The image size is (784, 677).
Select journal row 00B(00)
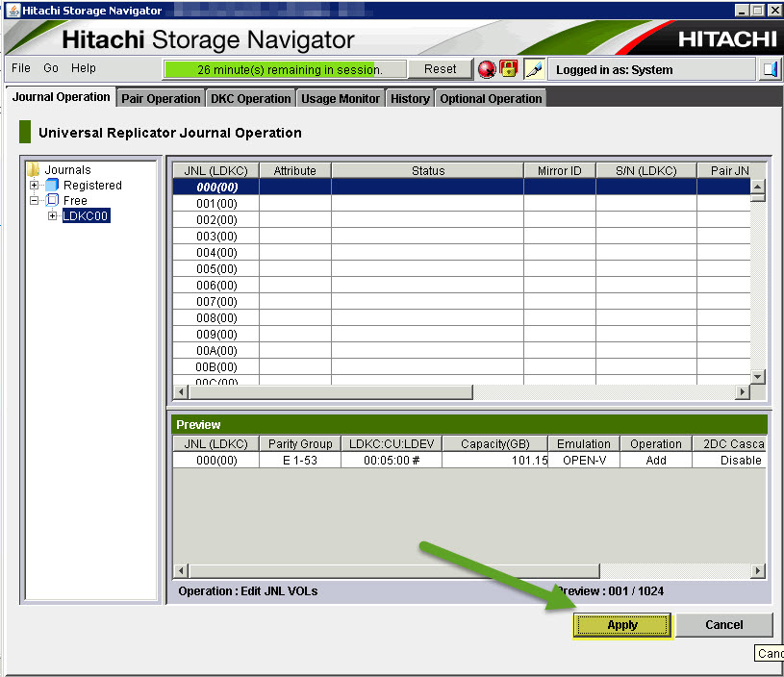pos(462,367)
